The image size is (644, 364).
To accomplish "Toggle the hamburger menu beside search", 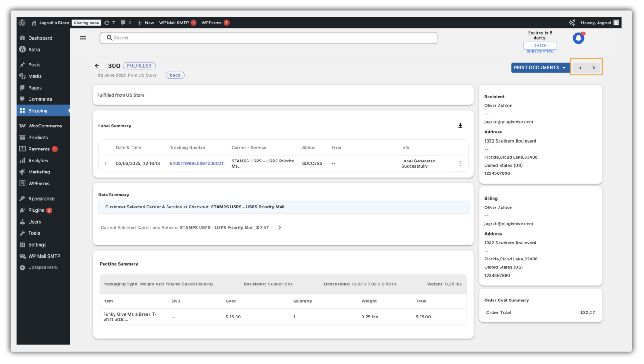I will tap(83, 38).
